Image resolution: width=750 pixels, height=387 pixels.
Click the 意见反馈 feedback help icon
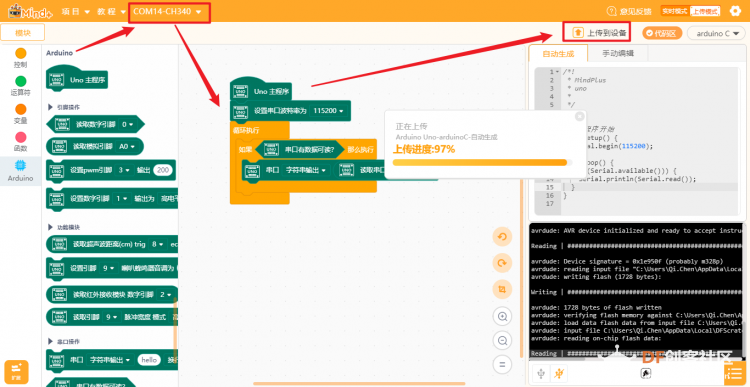pos(611,11)
